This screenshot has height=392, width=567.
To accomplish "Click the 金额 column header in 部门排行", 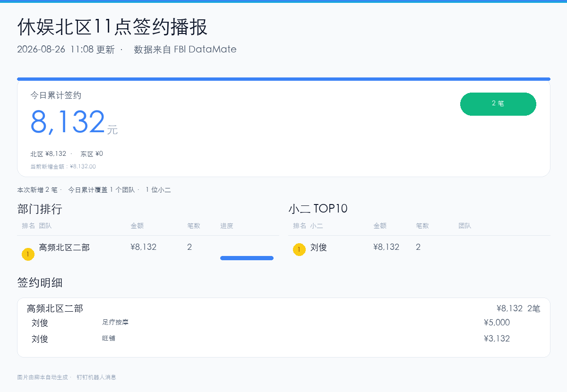I will 137,226.
